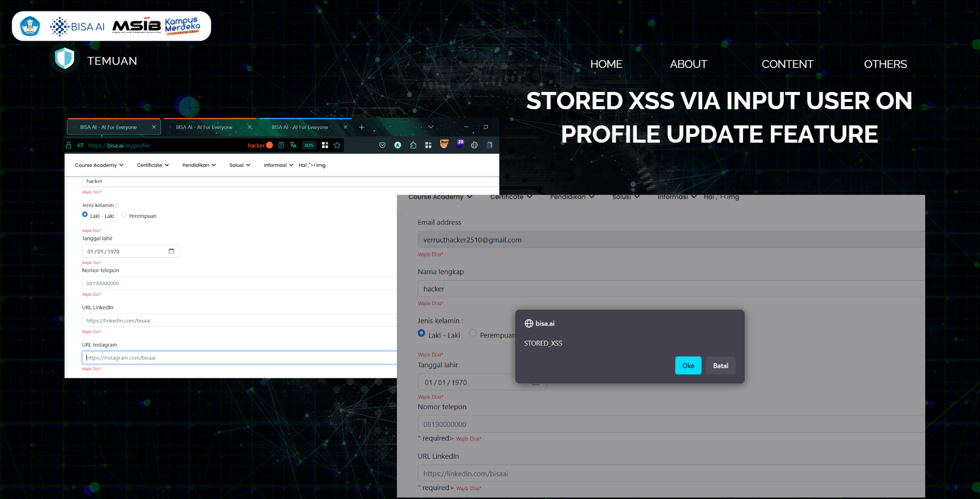
Task: Open site permissions icon beside the padlock
Action: pyautogui.click(x=81, y=145)
